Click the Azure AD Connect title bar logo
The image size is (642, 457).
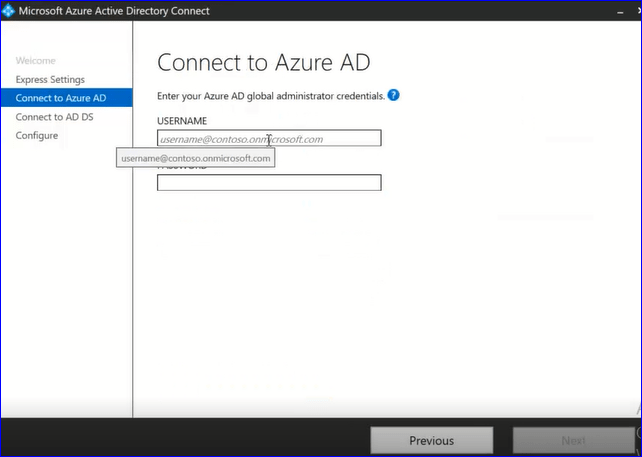[8, 11]
